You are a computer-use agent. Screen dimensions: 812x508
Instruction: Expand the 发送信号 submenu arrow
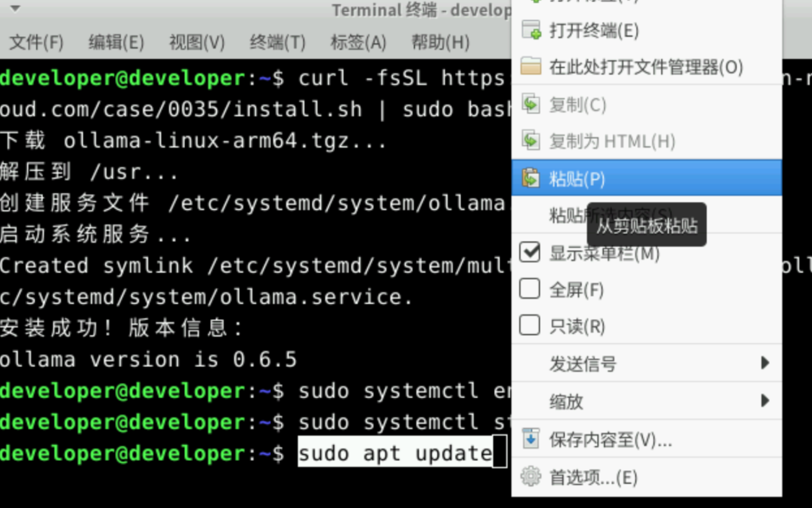coord(764,363)
